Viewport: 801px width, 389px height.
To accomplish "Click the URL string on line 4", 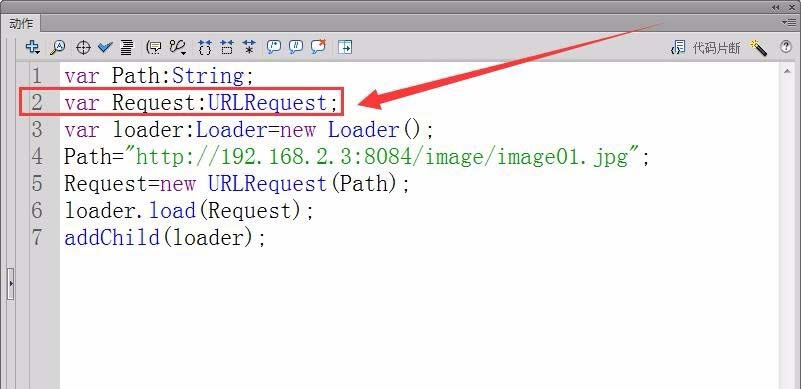I will pyautogui.click(x=383, y=156).
